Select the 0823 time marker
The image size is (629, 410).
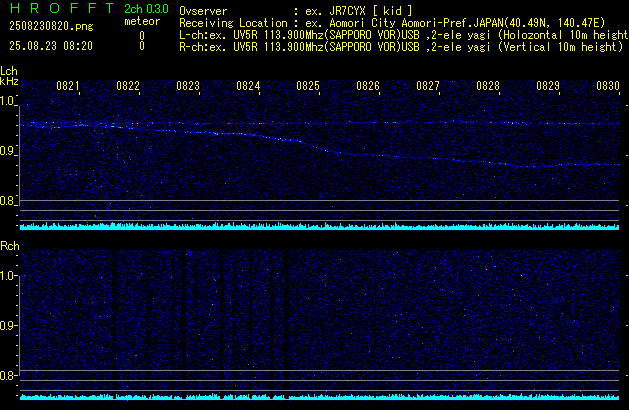point(188,86)
